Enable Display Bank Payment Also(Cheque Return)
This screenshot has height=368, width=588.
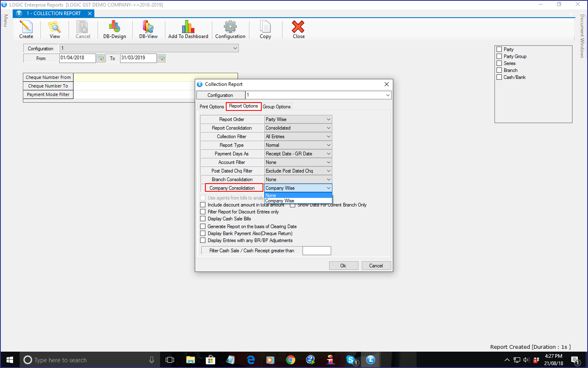coord(203,233)
